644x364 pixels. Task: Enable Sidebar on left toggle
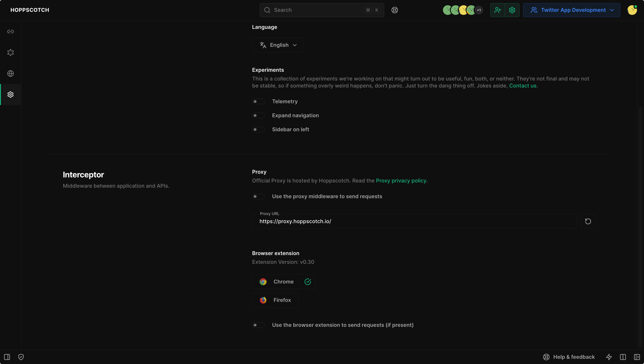tap(258, 129)
